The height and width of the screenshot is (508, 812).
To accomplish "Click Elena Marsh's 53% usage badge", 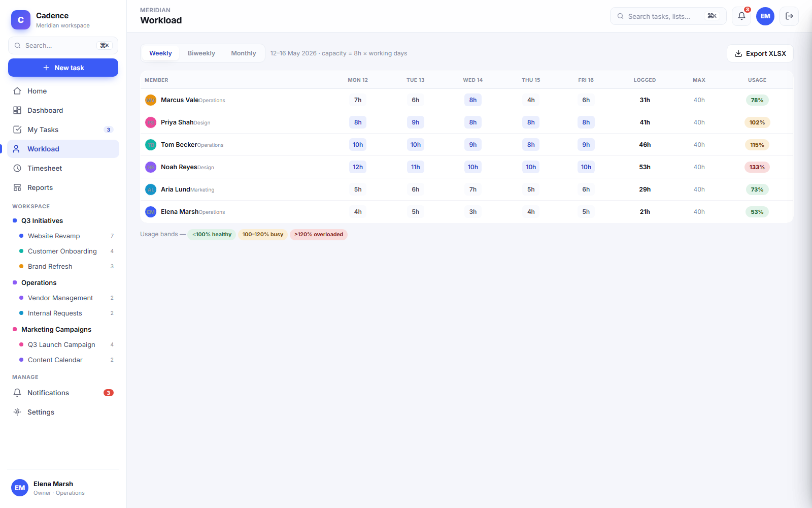I will point(757,212).
